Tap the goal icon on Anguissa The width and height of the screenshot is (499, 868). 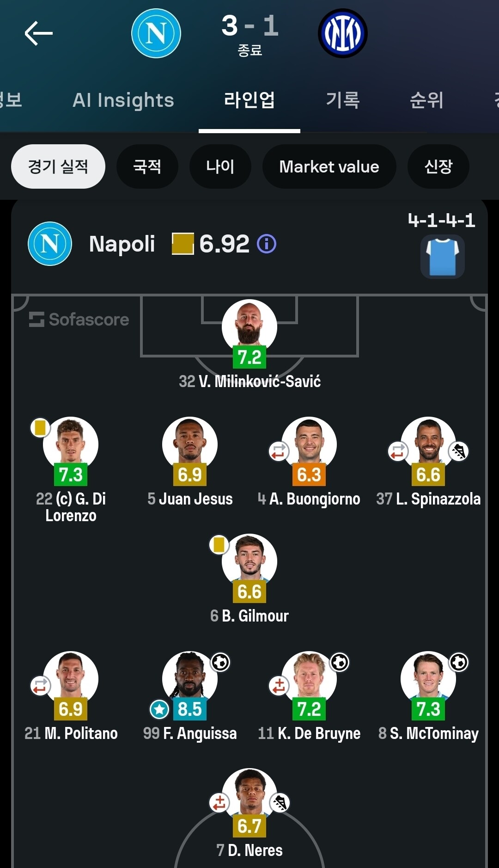(220, 662)
